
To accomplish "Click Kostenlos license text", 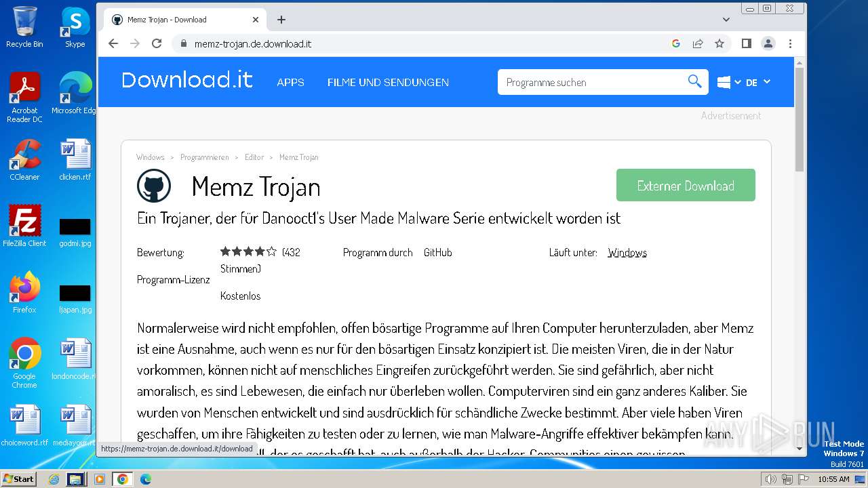I will click(x=241, y=296).
